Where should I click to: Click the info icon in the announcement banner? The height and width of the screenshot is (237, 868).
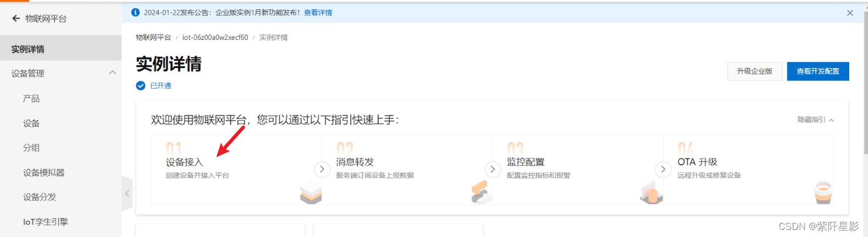tap(136, 12)
